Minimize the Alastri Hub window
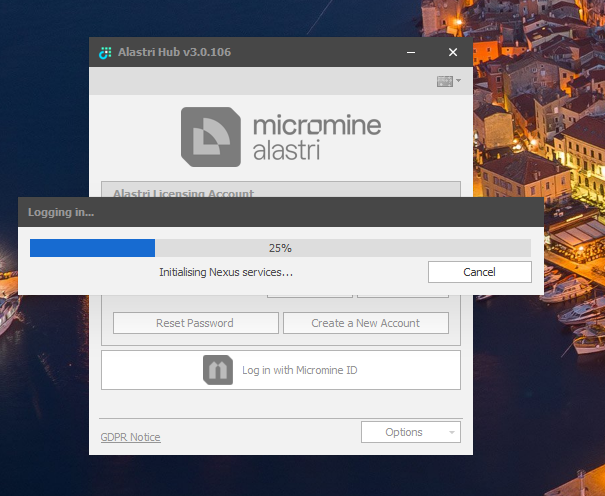 pos(411,52)
